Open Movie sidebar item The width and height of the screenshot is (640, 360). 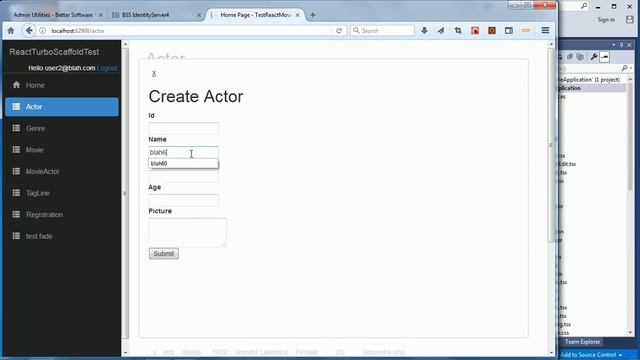(x=62, y=150)
